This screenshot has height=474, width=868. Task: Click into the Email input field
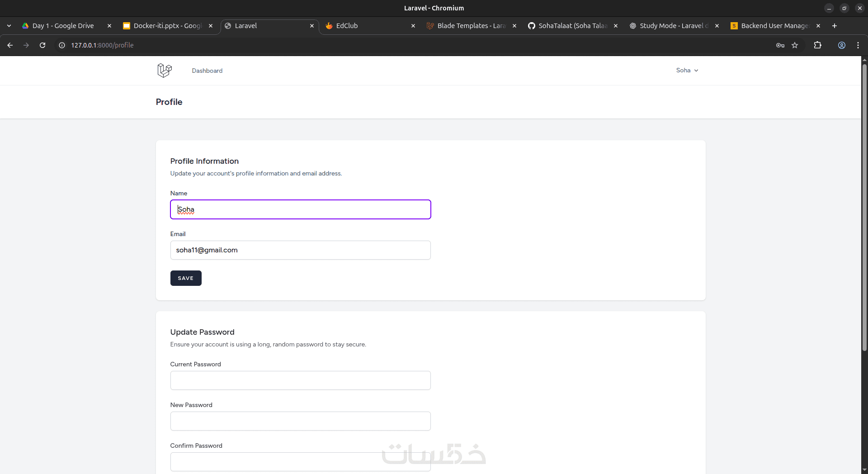pyautogui.click(x=301, y=250)
